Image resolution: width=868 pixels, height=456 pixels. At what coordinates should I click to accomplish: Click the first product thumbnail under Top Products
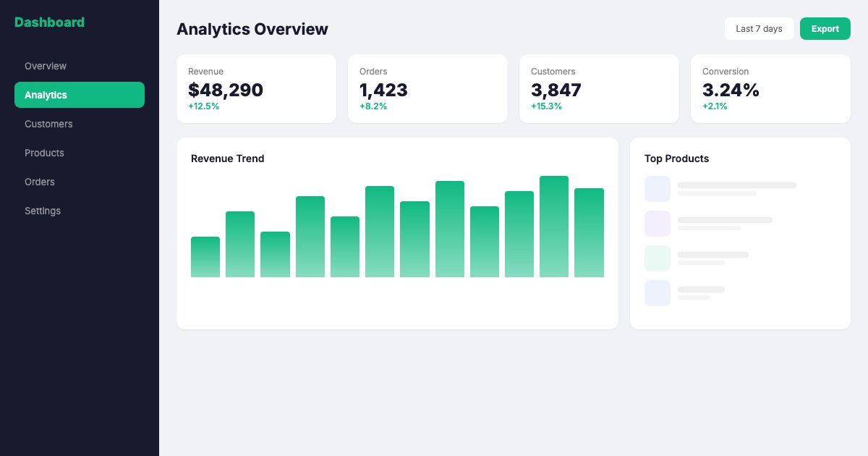click(657, 188)
